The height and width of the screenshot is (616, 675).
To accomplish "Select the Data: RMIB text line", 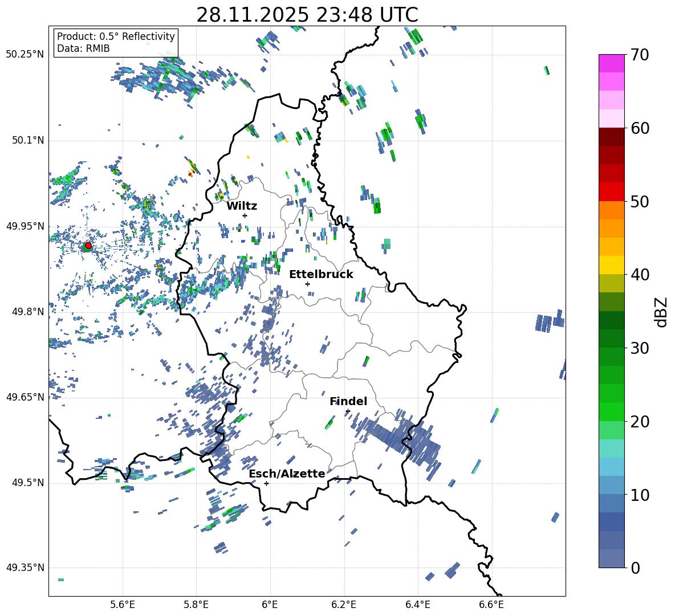I will (83, 48).
